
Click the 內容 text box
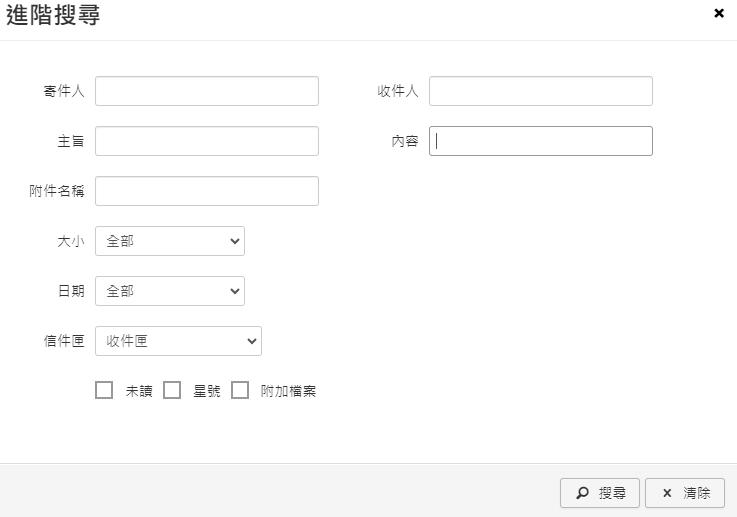(x=541, y=141)
